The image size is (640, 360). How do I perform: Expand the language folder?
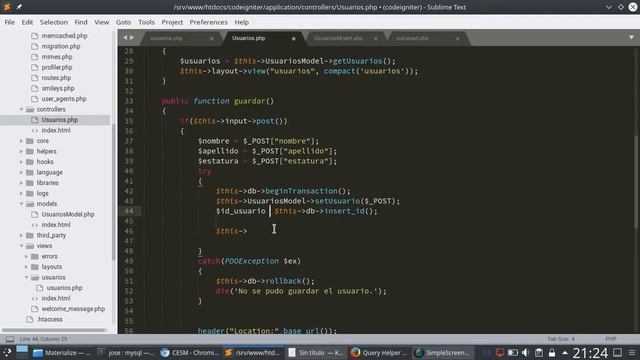pos(22,172)
